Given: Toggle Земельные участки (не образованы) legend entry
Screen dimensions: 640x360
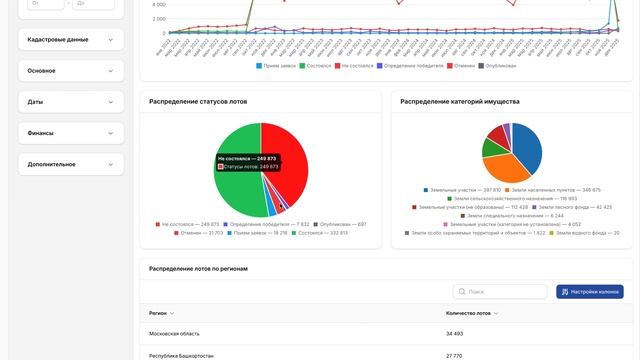Looking at the screenshot, I should 470,207.
